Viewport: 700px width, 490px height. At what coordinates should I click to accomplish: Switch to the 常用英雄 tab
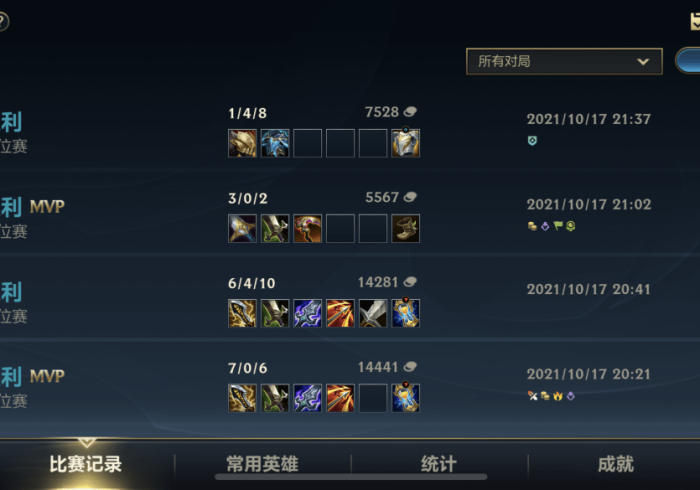(x=262, y=464)
